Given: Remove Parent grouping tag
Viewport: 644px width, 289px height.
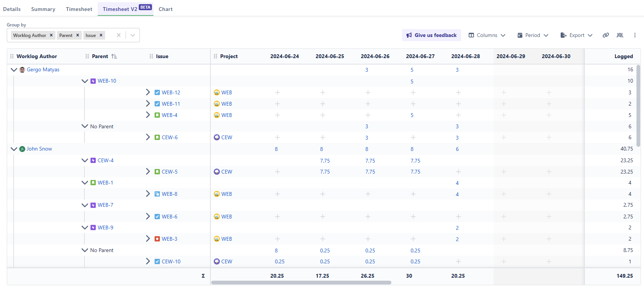Looking at the screenshot, I should pos(78,35).
